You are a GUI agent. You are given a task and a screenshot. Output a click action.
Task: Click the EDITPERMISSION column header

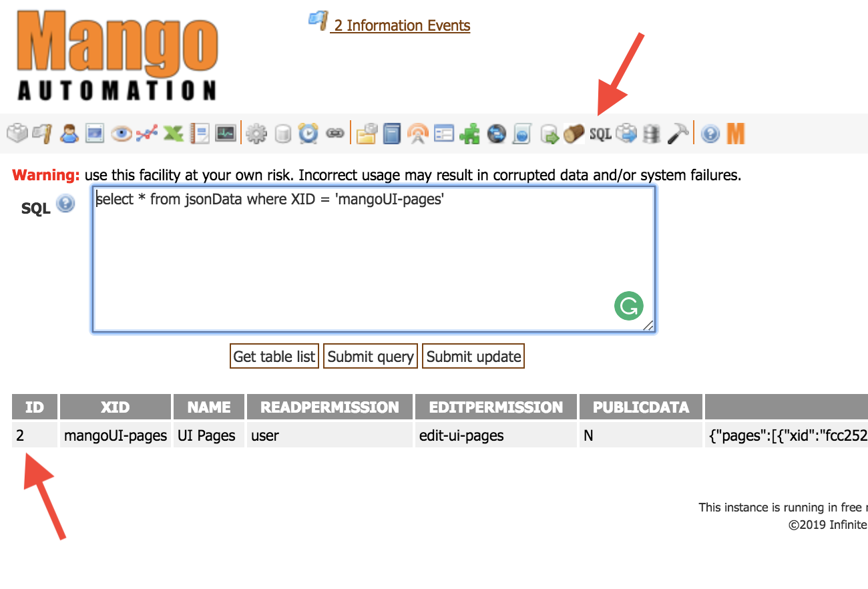click(x=496, y=407)
